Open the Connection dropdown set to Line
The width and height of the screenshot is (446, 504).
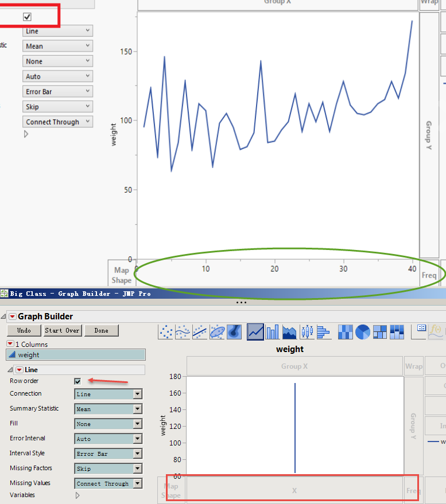pos(108,394)
